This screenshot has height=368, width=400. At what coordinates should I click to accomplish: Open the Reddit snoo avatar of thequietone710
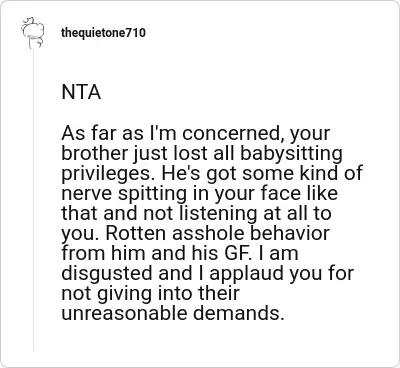(33, 33)
